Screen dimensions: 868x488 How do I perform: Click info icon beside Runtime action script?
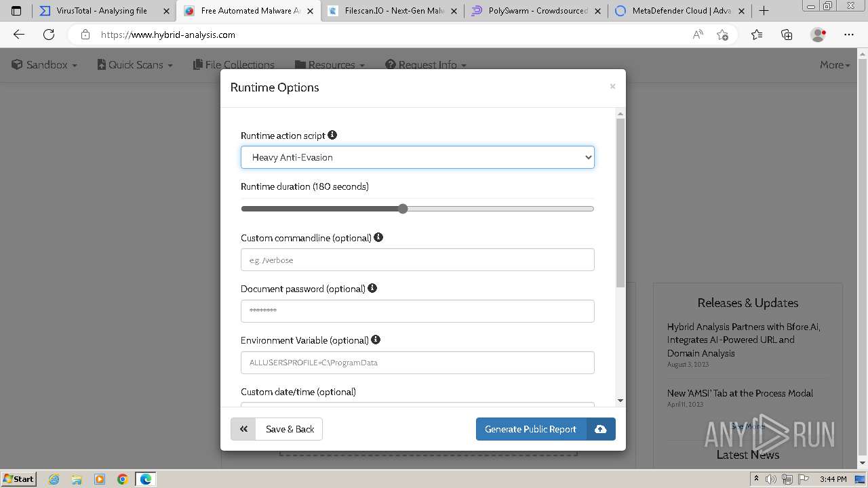332,135
